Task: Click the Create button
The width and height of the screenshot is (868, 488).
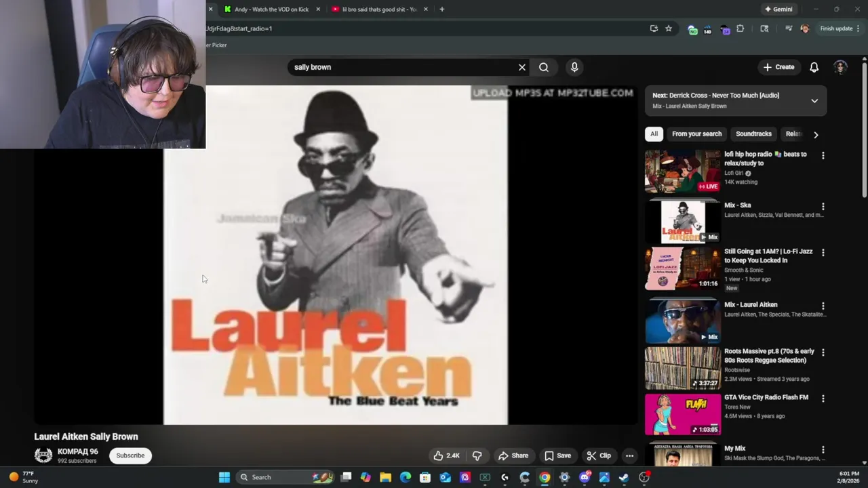Action: 778,67
